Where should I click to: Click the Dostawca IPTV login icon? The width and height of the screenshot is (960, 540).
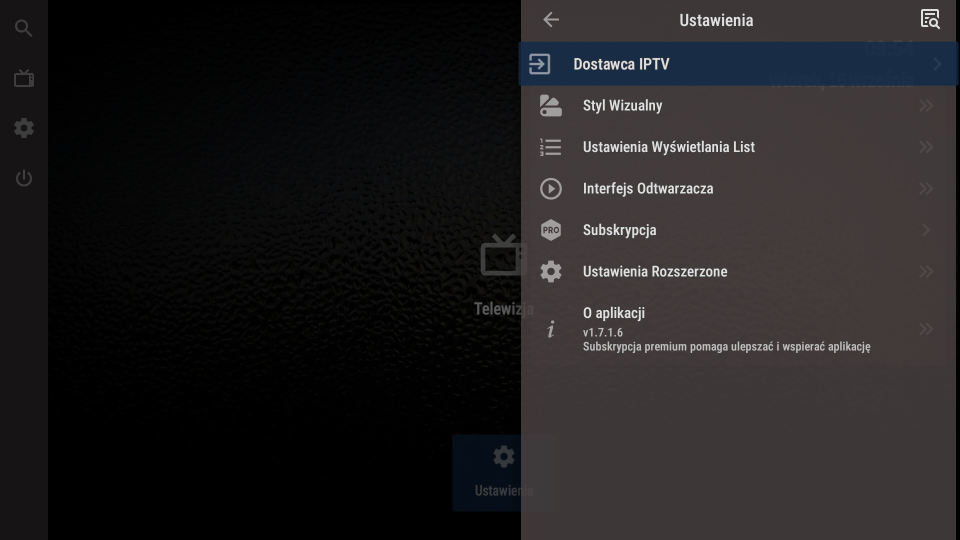tap(540, 64)
